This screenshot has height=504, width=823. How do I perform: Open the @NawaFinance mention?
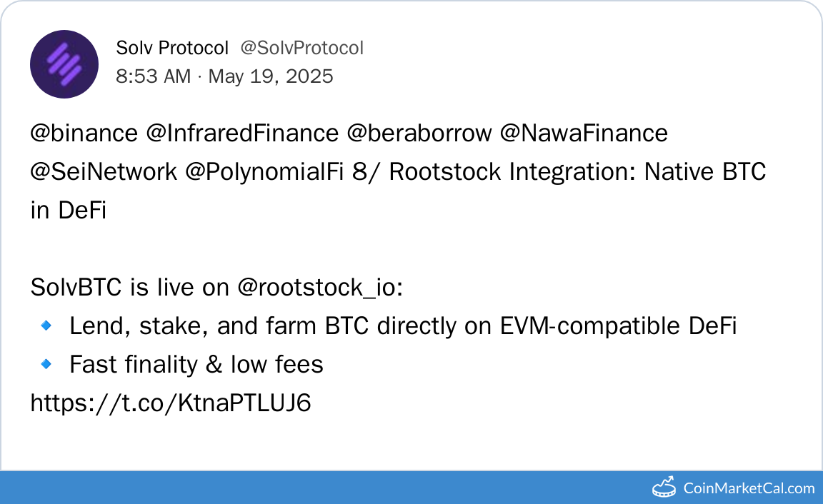[x=584, y=133]
